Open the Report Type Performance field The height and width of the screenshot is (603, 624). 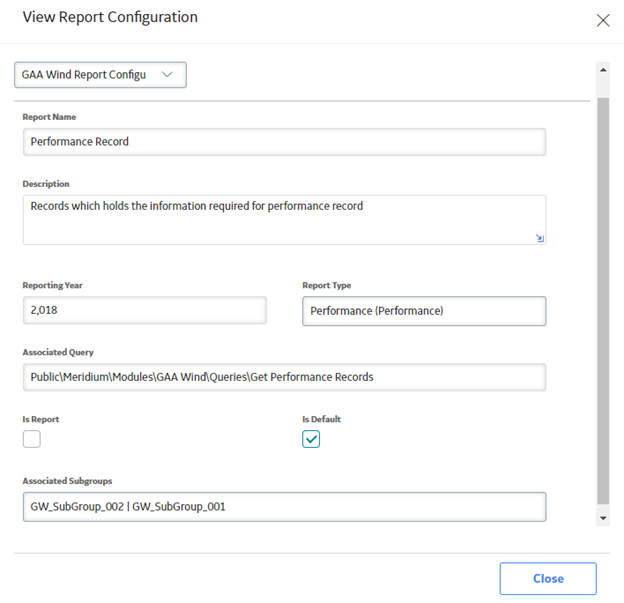(424, 311)
